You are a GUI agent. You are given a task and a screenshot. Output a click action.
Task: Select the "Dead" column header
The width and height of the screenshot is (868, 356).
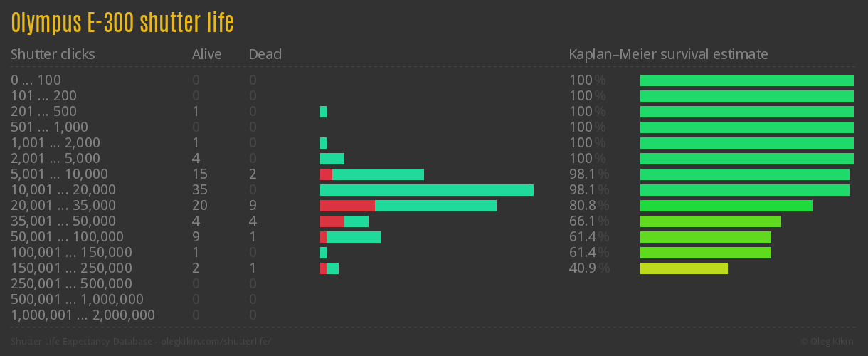pos(265,54)
